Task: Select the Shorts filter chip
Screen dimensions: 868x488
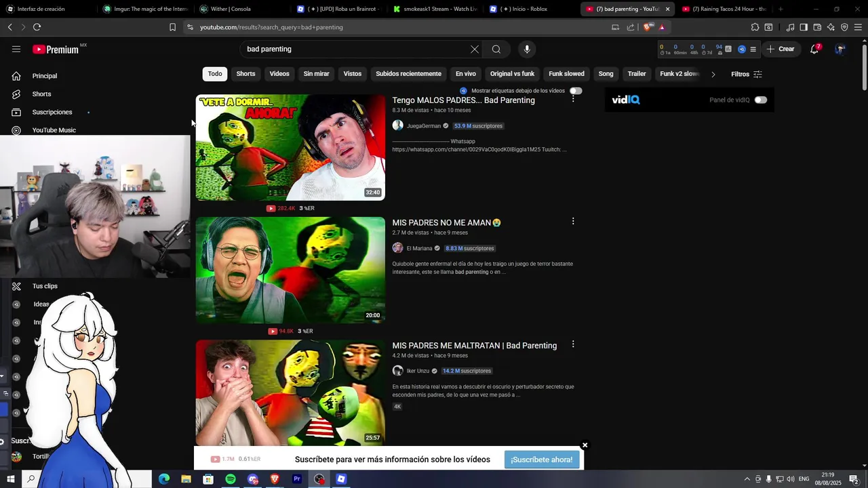Action: (245, 74)
